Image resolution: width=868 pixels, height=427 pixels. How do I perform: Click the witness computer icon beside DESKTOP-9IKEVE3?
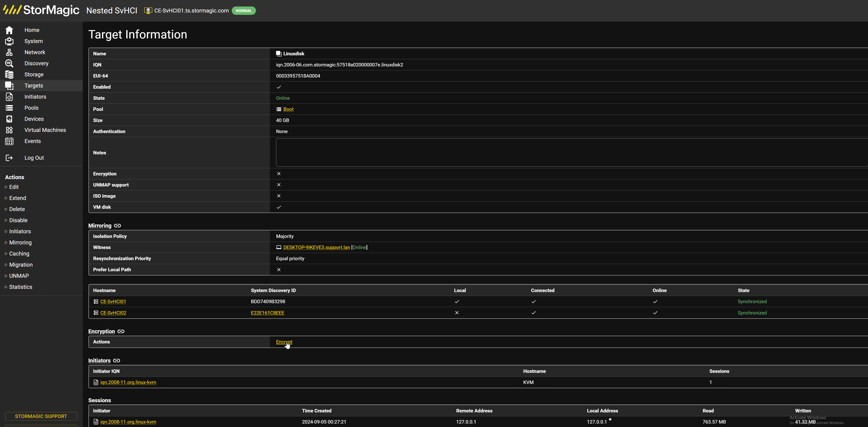[279, 247]
